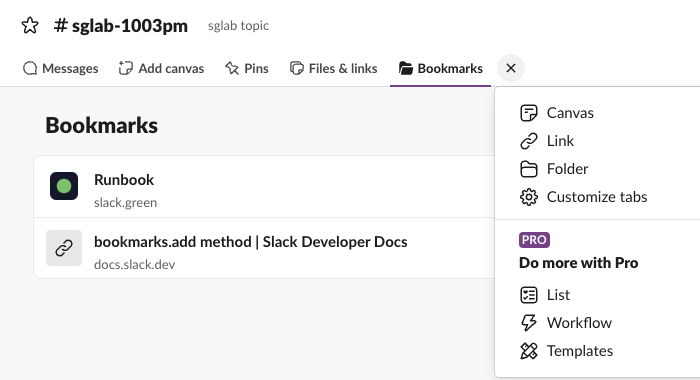Viewport: 700px width, 380px height.
Task: Close the add-tab menu with the X button
Action: (511, 68)
